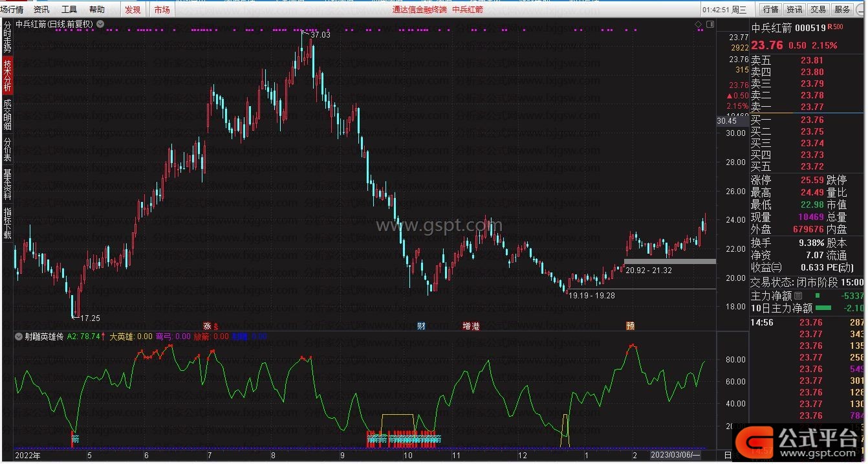Expand the 中兵红箭 chart title dropdown arrow
This screenshot has width=868, height=464.
pyautogui.click(x=100, y=25)
